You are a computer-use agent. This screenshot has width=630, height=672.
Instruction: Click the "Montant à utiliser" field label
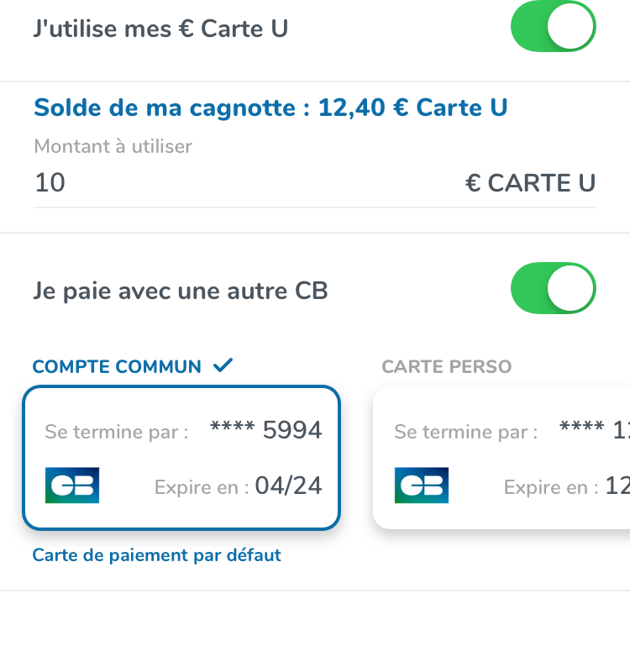(113, 146)
